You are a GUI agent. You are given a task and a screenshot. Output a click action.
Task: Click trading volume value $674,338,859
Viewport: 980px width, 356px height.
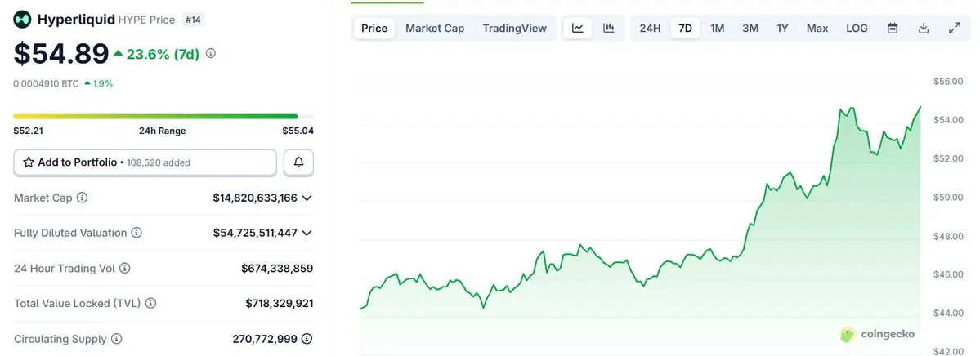pyautogui.click(x=278, y=269)
